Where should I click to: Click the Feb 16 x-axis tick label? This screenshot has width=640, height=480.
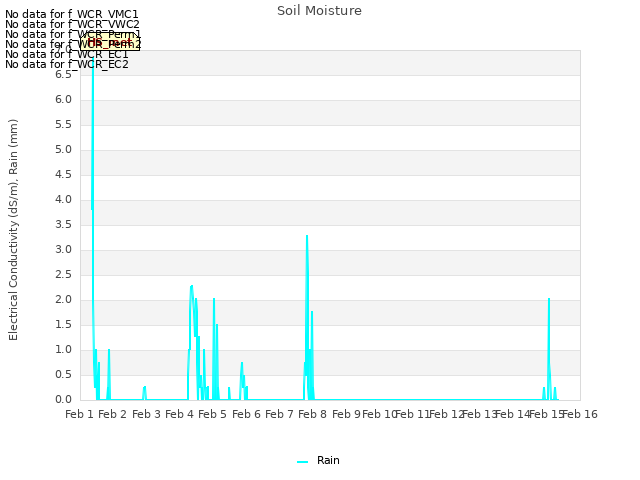coord(580,414)
